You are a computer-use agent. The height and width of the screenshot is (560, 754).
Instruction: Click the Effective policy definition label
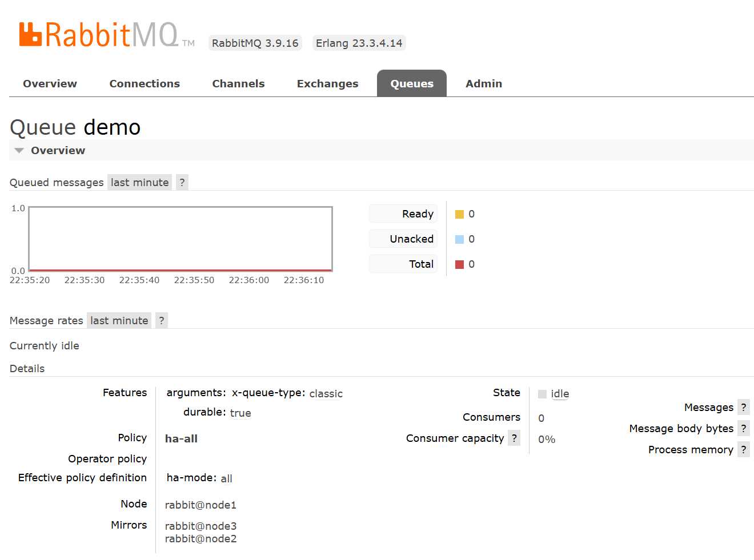click(x=82, y=478)
